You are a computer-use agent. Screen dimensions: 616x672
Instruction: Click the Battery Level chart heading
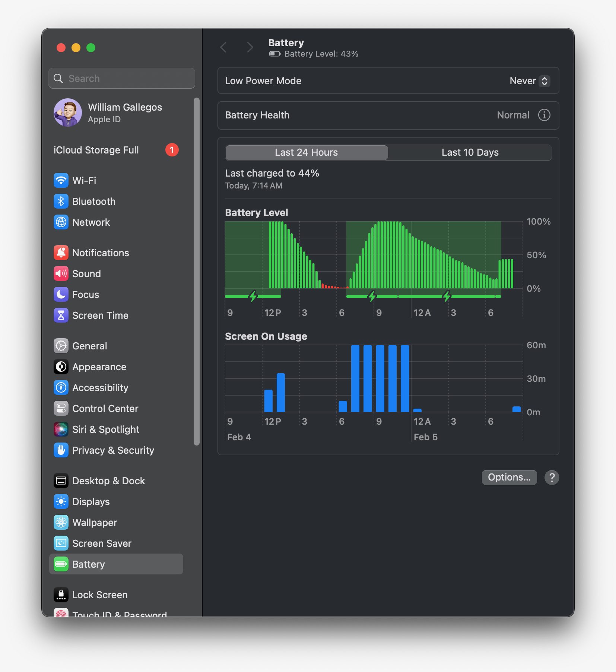click(x=257, y=213)
